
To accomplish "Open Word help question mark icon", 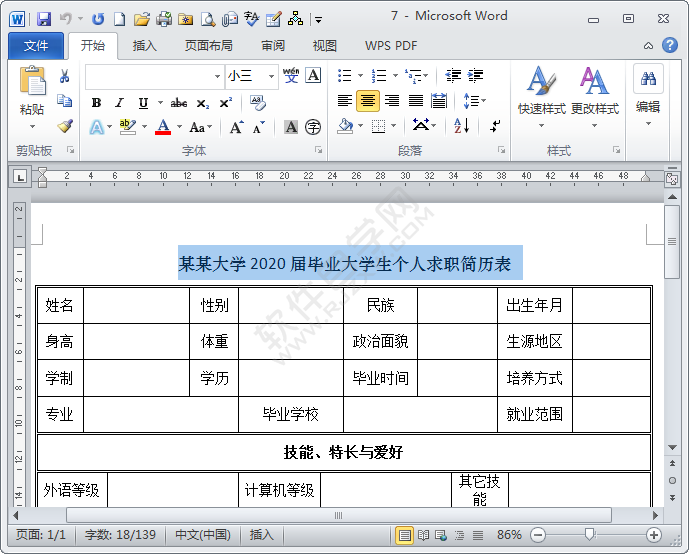I will (x=670, y=45).
